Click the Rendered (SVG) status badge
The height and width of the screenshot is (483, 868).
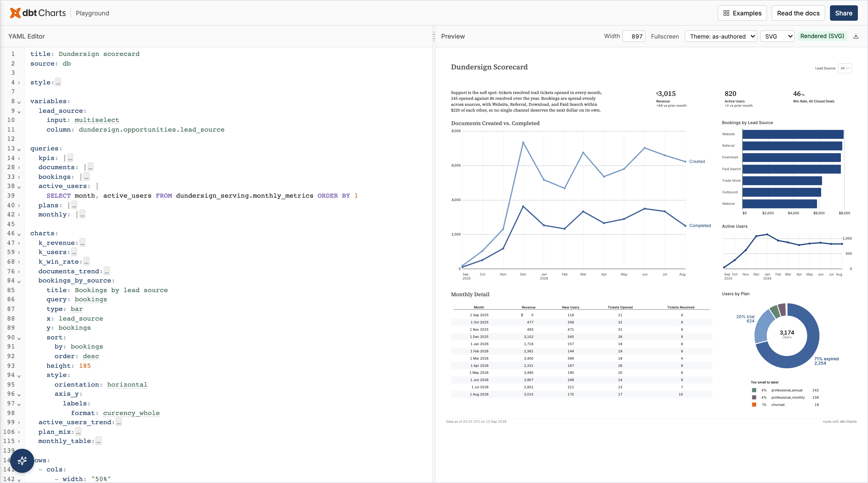click(x=822, y=36)
